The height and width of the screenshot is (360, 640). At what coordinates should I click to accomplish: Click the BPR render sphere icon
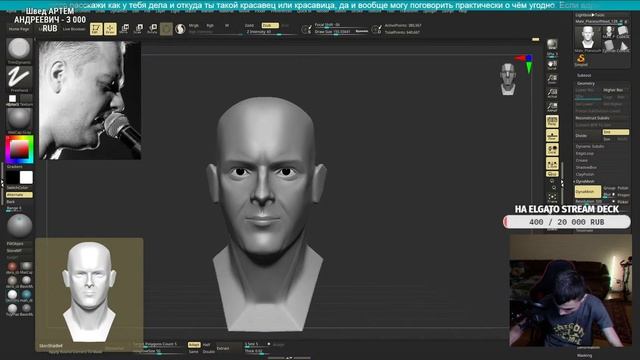552,44
